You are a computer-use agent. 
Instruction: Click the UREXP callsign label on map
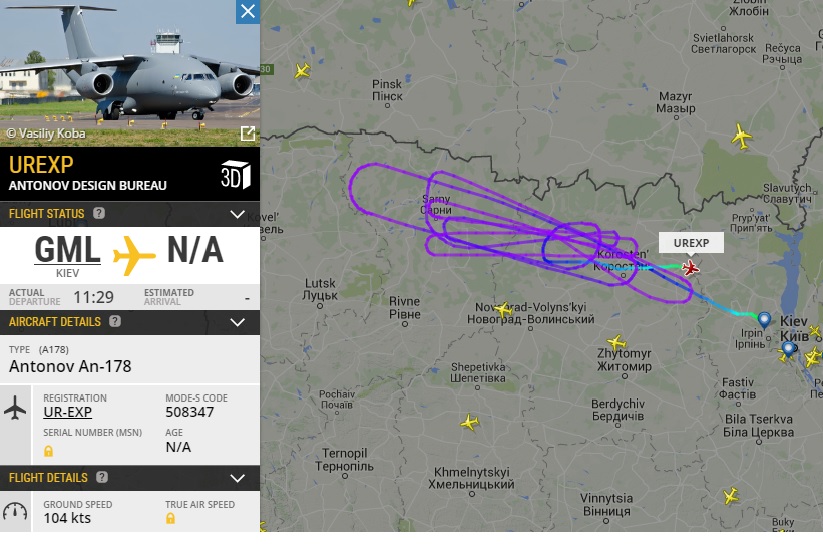click(691, 243)
